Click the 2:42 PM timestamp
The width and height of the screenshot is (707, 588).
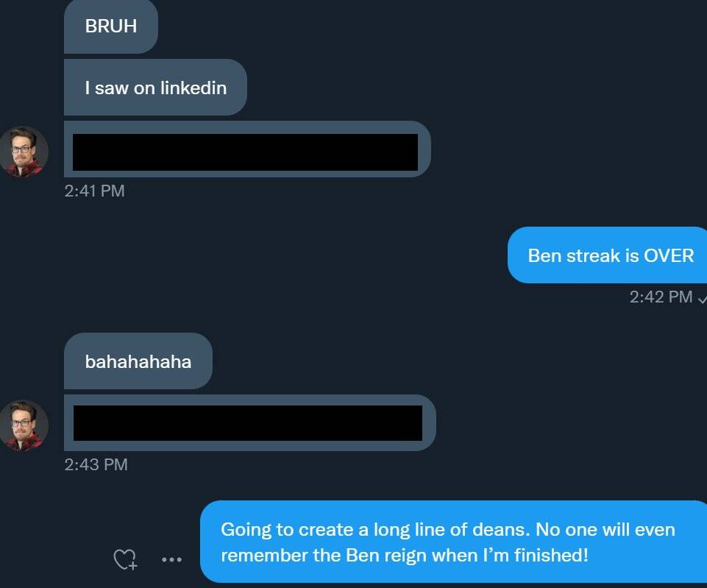point(661,297)
